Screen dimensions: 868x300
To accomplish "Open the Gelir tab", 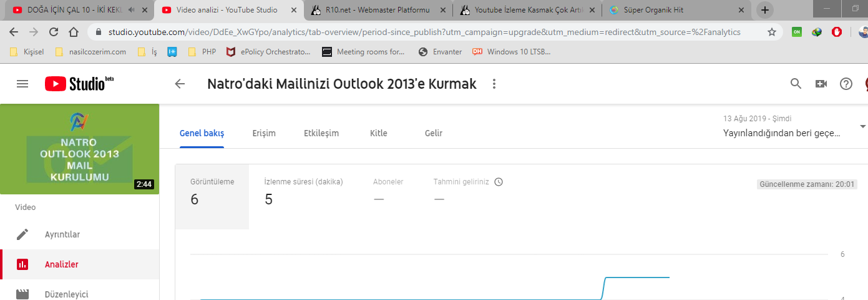I will pyautogui.click(x=434, y=133).
